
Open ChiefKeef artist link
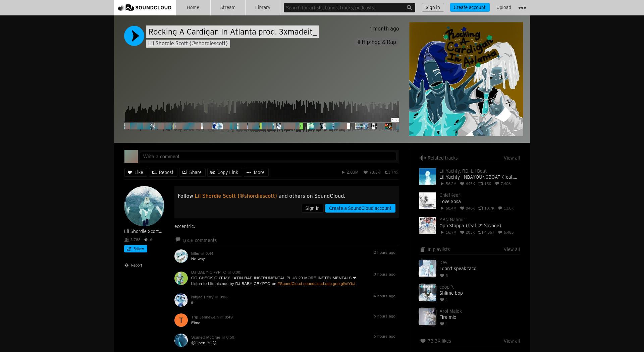[x=449, y=195]
